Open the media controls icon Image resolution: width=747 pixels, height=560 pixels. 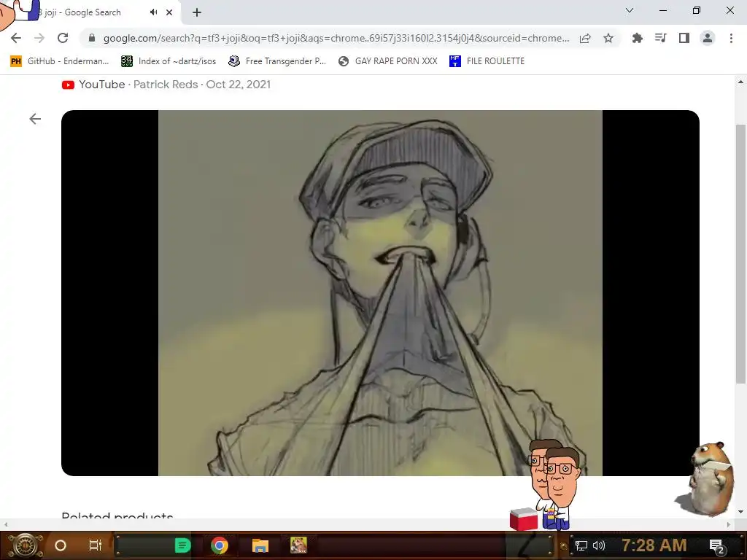pyautogui.click(x=660, y=38)
